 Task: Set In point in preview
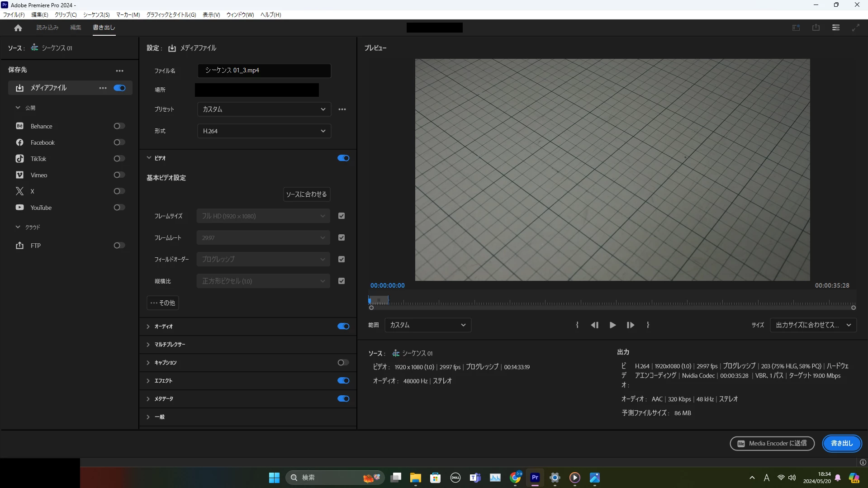(577, 325)
